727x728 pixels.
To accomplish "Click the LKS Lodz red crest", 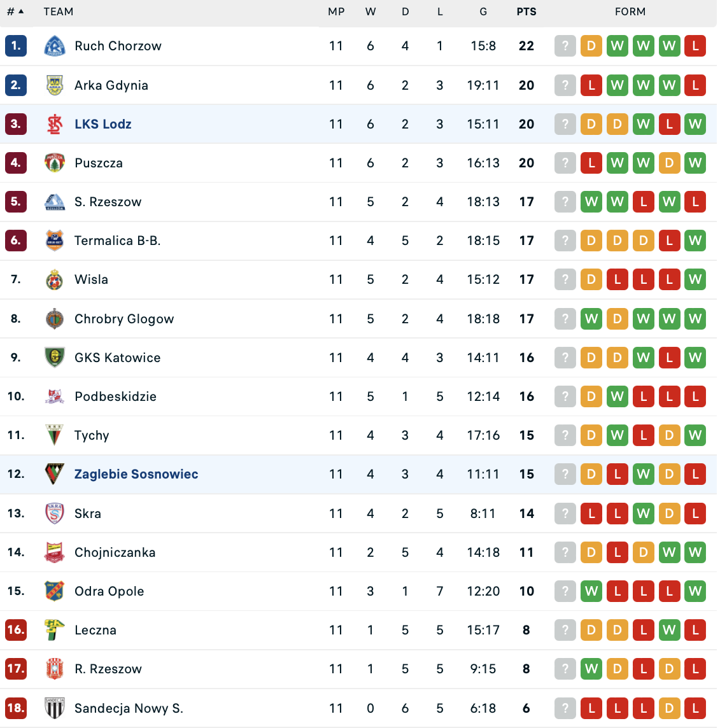I will tap(55, 124).
